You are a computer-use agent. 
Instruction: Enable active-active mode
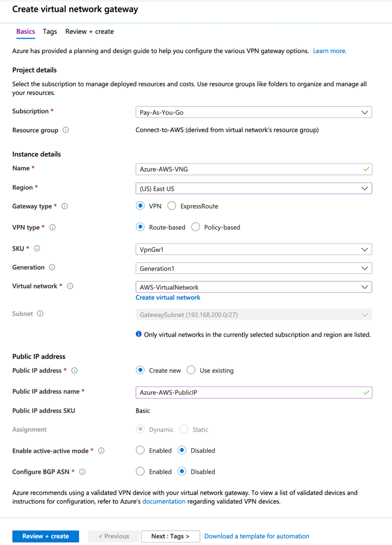point(140,450)
